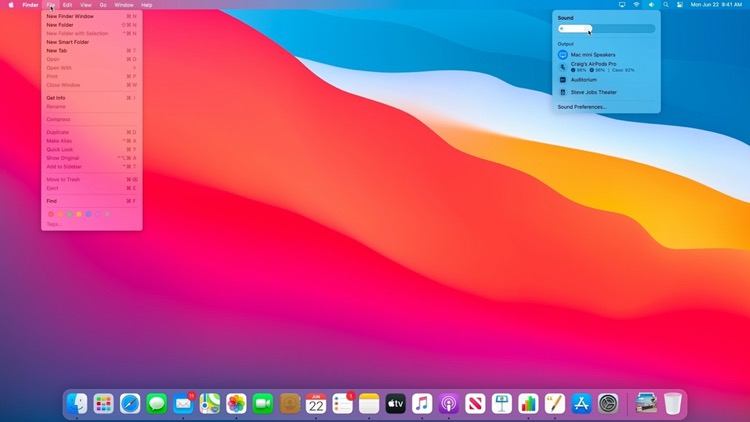Viewport: 750px width, 422px height.
Task: Click the Wi-Fi status icon
Action: click(x=636, y=5)
